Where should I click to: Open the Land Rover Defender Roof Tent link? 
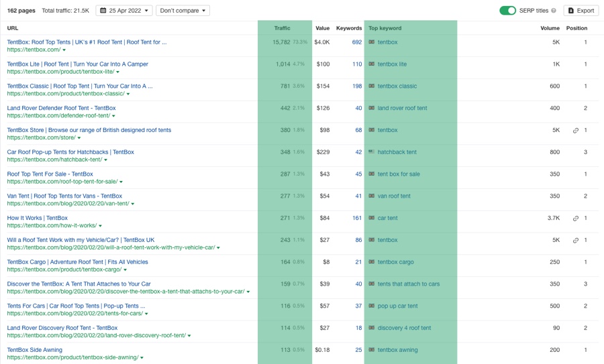[61, 108]
